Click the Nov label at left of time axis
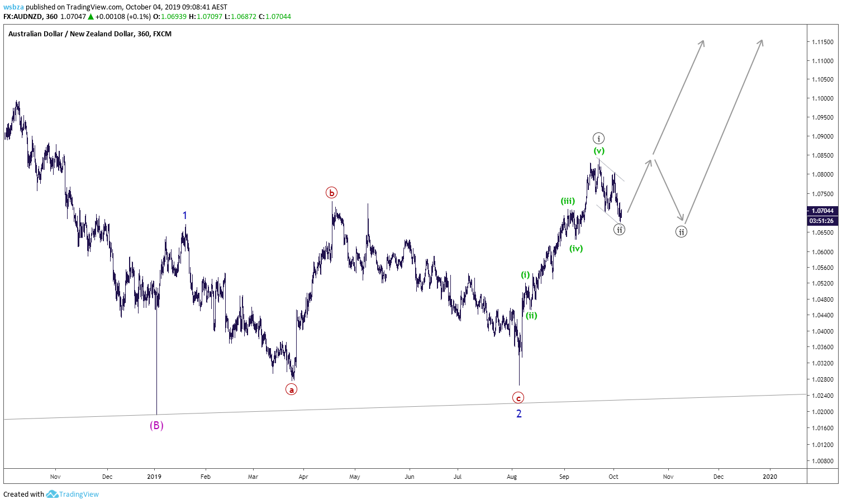This screenshot has width=842, height=504. click(55, 477)
